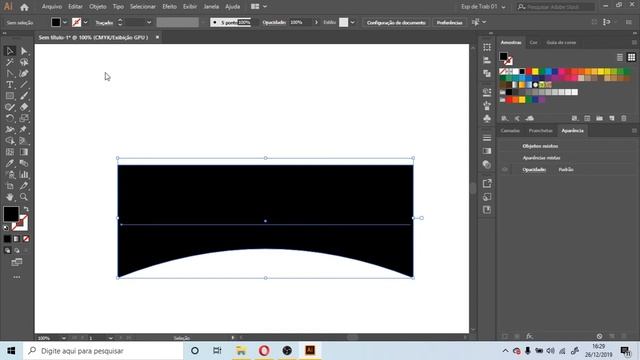
Task: Select the Type tool
Action: pos(10,84)
